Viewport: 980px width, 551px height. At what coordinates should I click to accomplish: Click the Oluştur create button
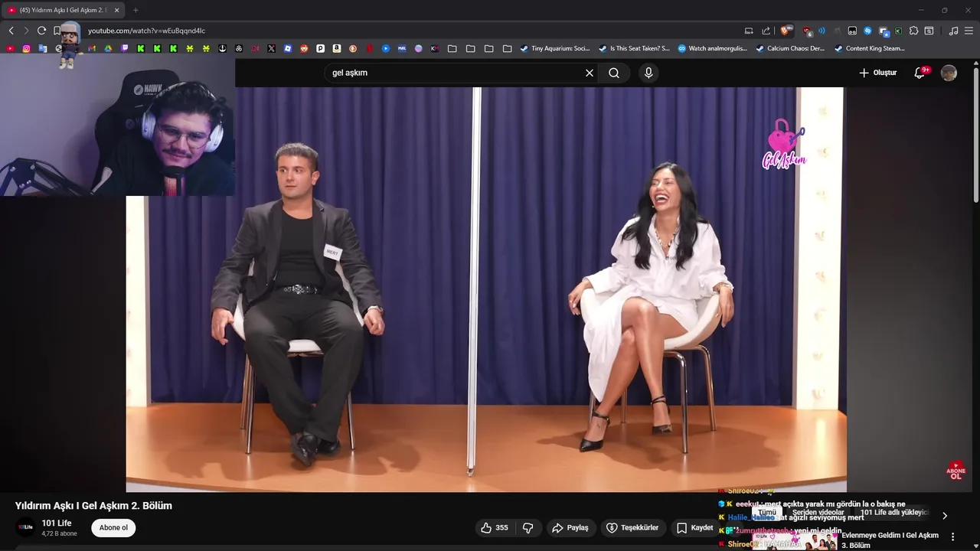point(877,73)
